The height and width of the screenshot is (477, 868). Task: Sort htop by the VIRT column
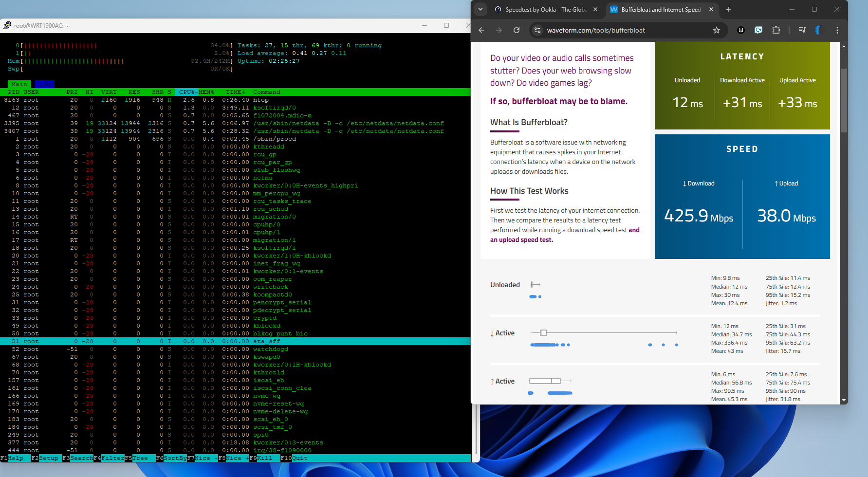click(109, 92)
